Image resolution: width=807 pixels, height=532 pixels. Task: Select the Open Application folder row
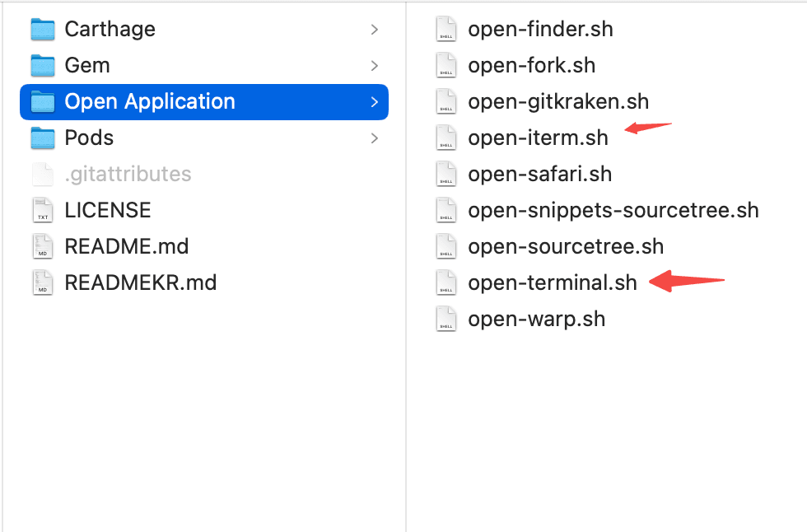click(x=150, y=102)
